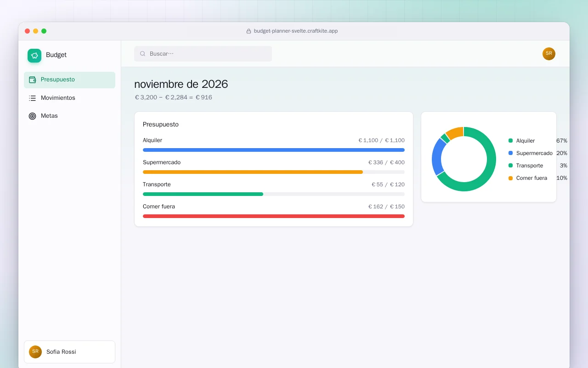
Task: Click the Comer fuera label in the budget list
Action: tap(159, 207)
